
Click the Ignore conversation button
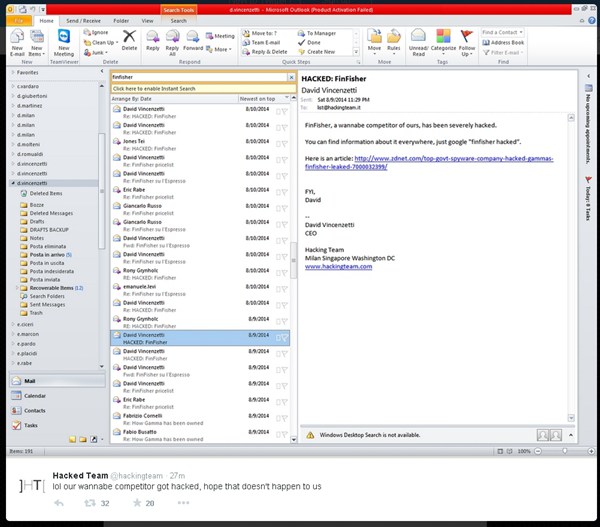tap(96, 33)
